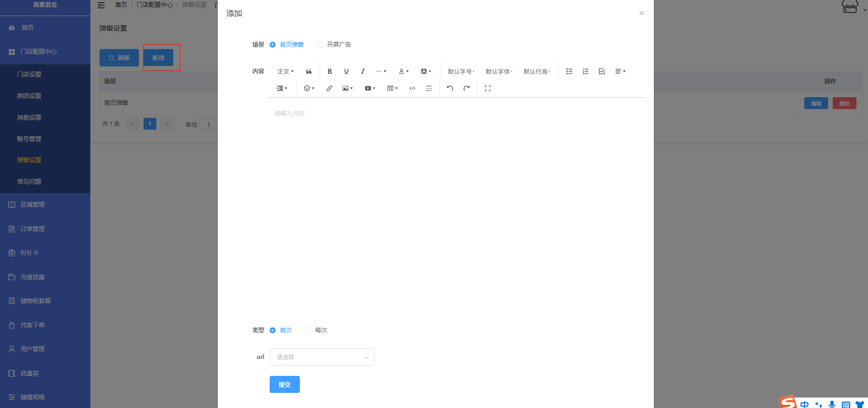Insert a hyperlink using the link icon
Viewport: 868px width, 408px height.
329,88
